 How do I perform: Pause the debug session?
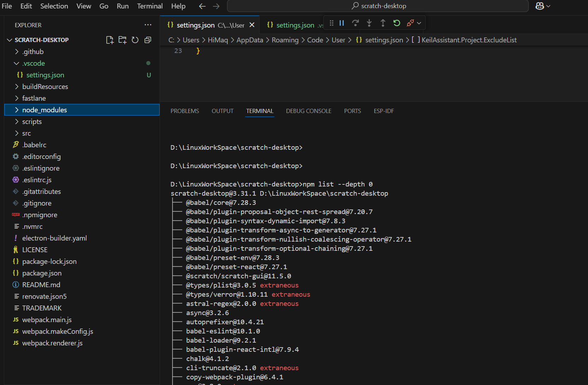tap(342, 23)
